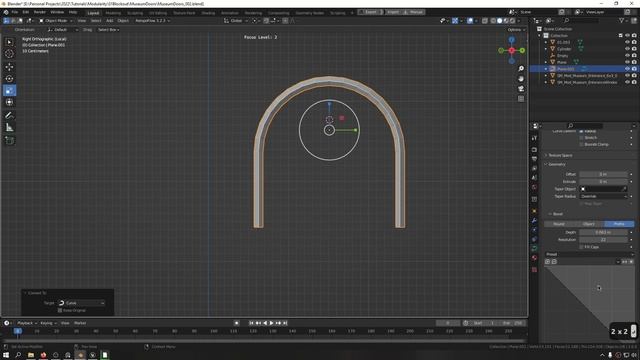Open the Global transform orientation dropdown
Viewport: 640px width, 360px height.
(x=236, y=20)
